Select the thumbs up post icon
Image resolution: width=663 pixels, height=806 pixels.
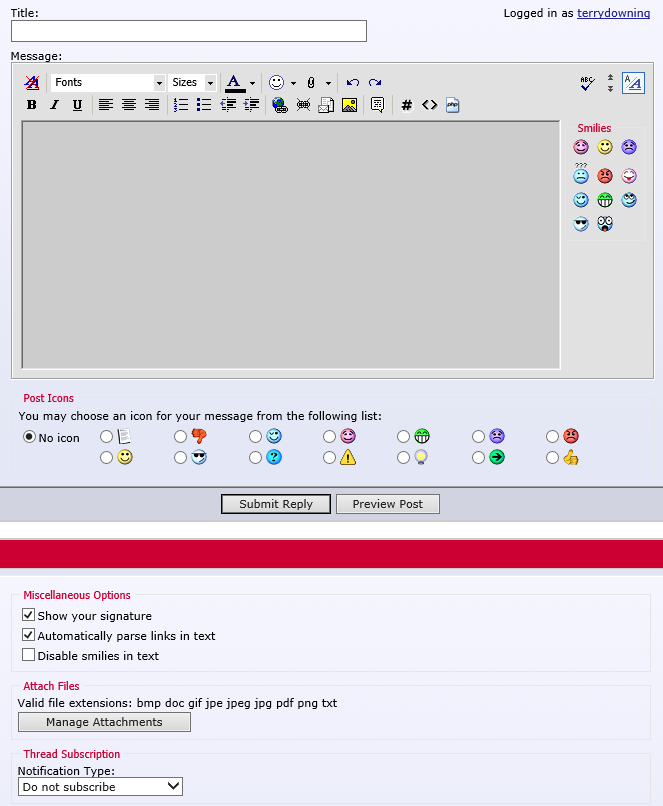(x=552, y=457)
